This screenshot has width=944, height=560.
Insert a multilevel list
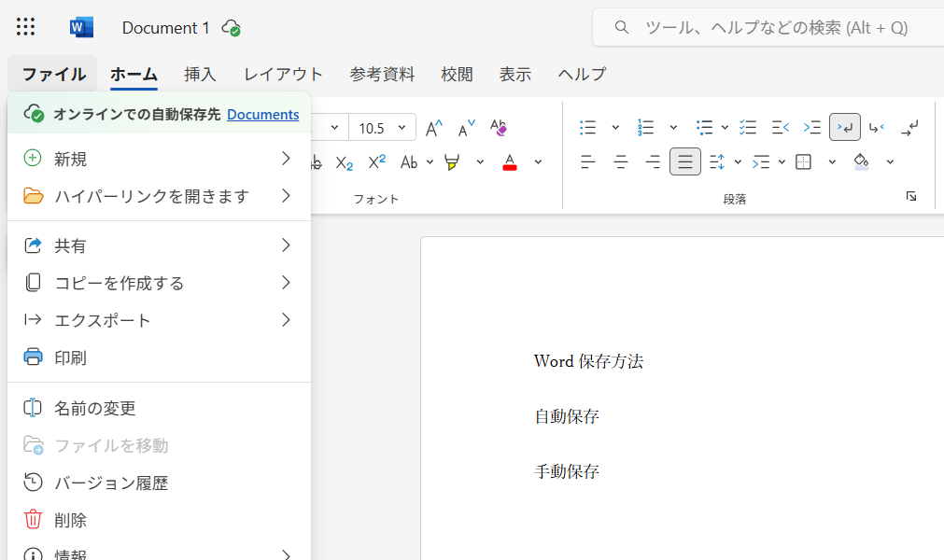click(704, 128)
